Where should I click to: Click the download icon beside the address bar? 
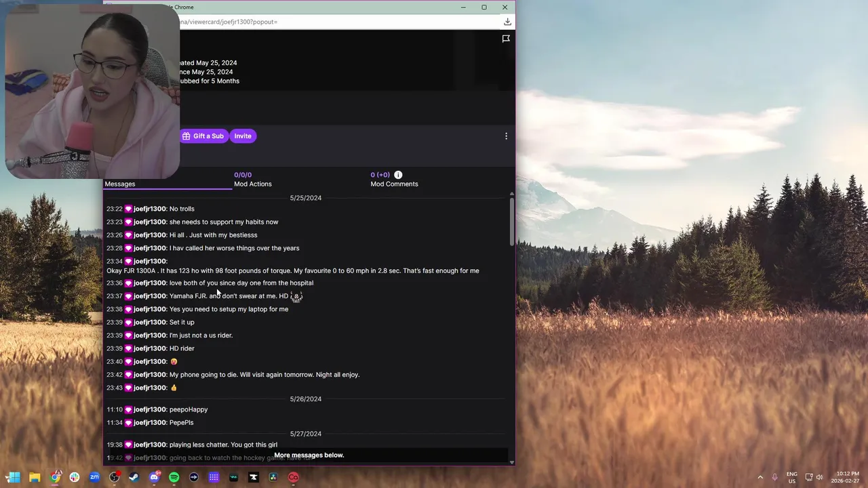pyautogui.click(x=507, y=22)
